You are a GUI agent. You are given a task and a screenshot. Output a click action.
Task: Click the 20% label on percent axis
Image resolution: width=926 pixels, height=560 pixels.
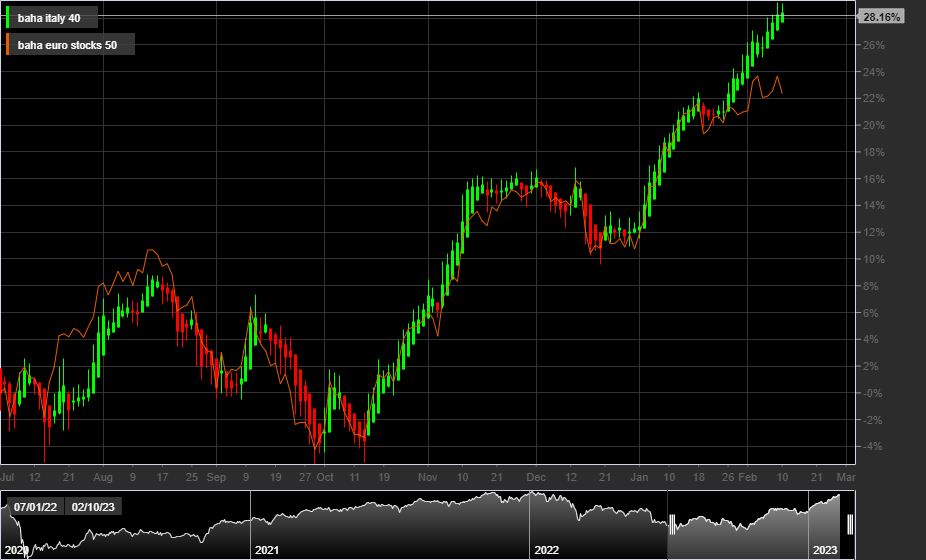pyautogui.click(x=873, y=125)
